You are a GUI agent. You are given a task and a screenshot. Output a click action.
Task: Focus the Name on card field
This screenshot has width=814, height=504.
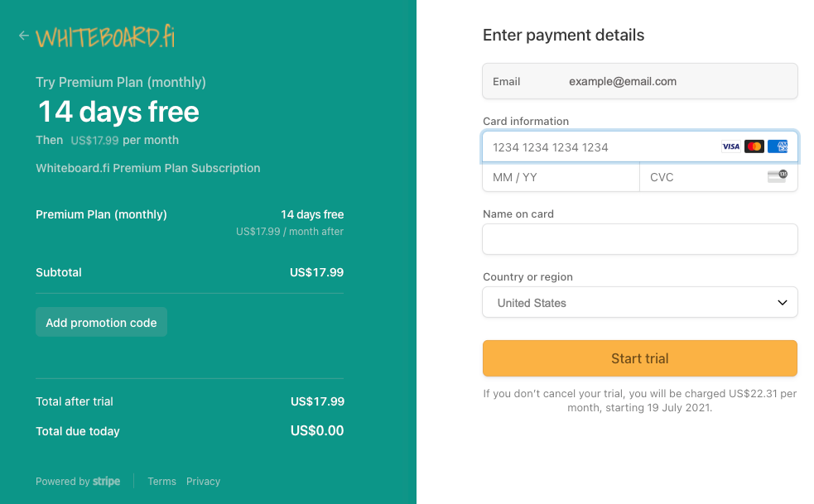pyautogui.click(x=639, y=239)
